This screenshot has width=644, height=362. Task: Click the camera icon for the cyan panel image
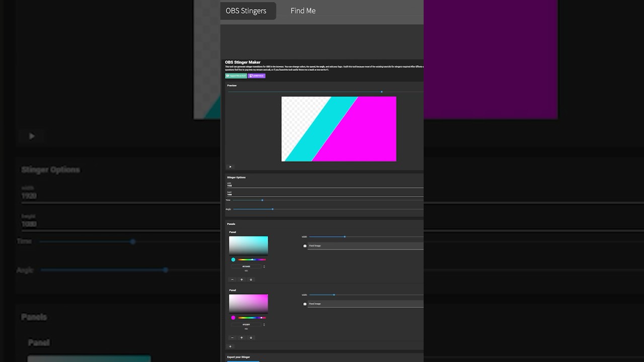tap(305, 246)
